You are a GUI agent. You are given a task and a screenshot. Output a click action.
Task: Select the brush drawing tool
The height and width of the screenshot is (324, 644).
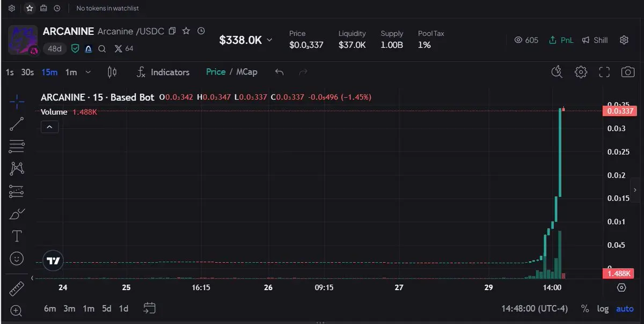[x=17, y=214]
